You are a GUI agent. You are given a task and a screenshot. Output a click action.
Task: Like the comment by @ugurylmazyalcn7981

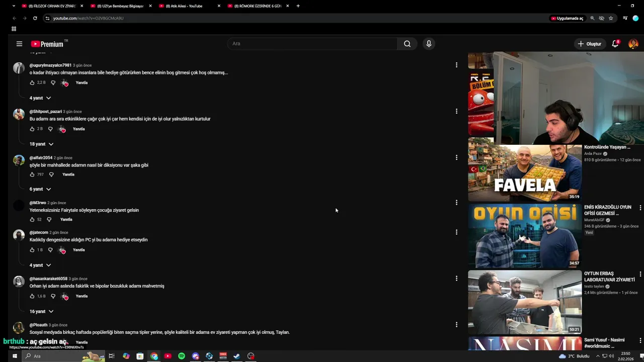coord(32,82)
